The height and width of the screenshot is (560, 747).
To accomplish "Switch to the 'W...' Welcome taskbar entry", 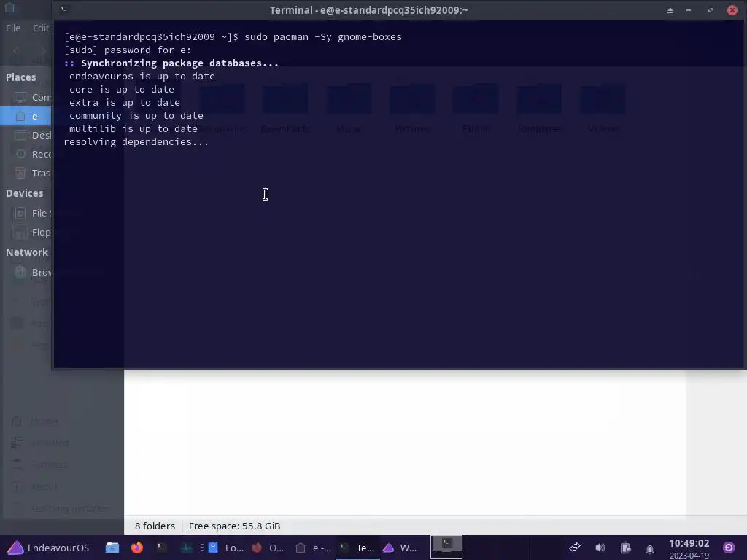I will (400, 548).
